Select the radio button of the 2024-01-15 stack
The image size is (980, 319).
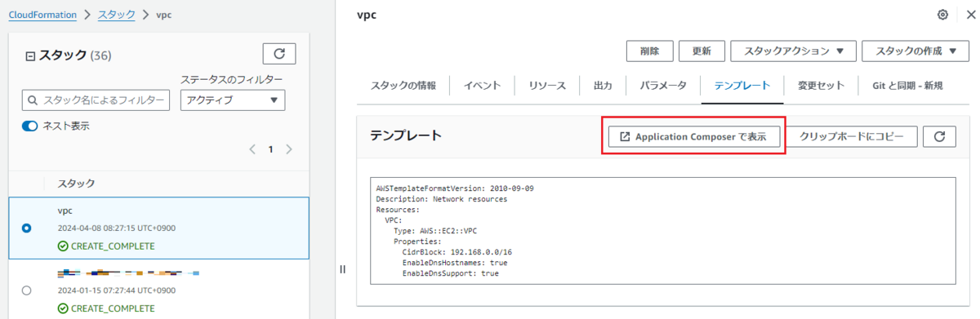[x=27, y=290]
